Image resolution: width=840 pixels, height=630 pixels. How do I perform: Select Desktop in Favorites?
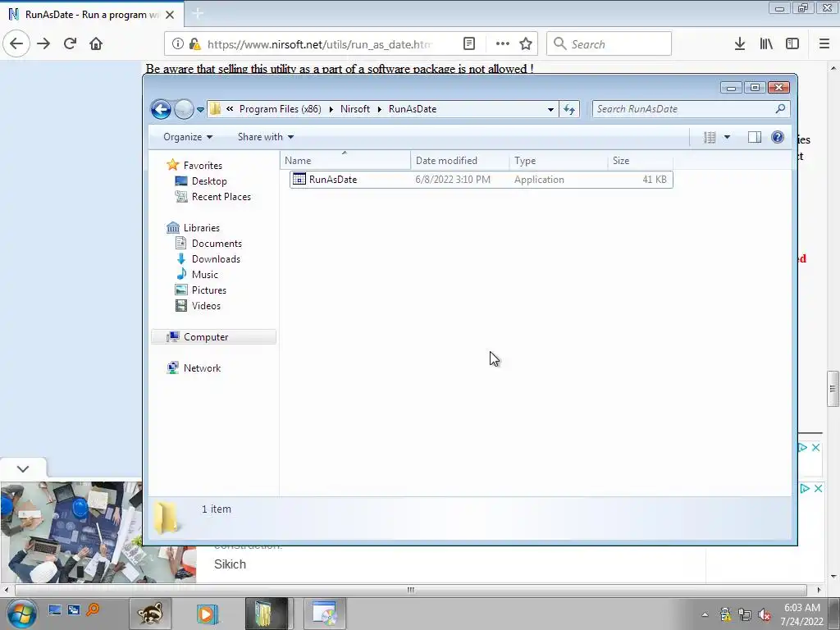tap(209, 181)
